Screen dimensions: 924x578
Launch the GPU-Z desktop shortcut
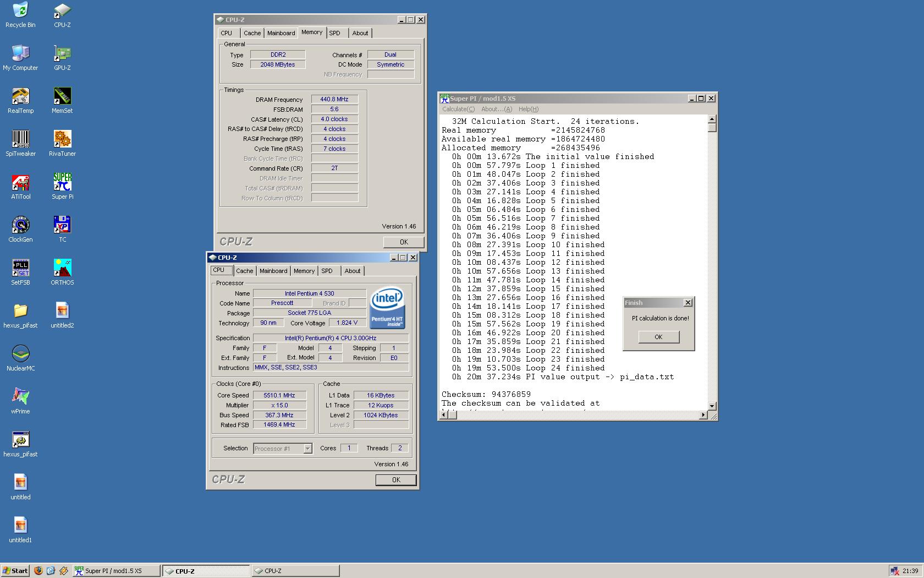click(62, 58)
